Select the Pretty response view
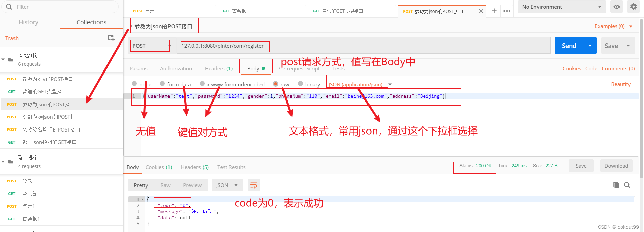This screenshot has width=644, height=232. [141, 185]
